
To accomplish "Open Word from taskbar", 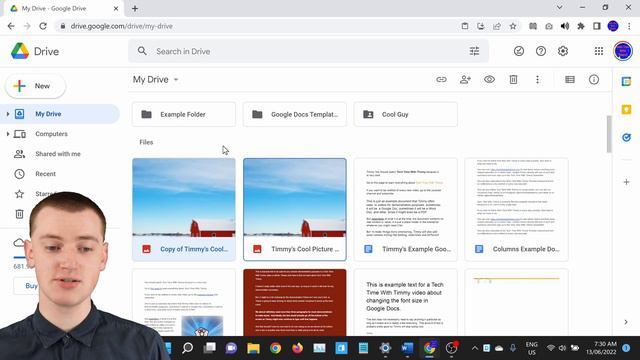I will (407, 348).
